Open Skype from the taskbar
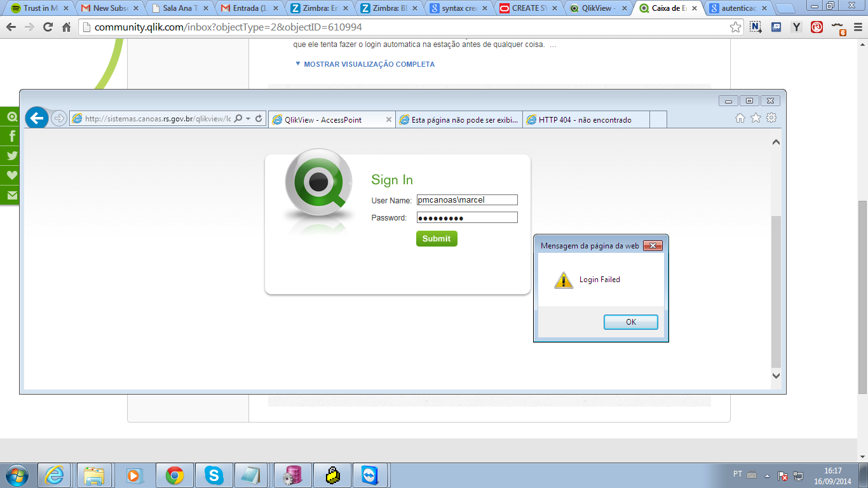Screen dimensions: 868x488 click(214, 475)
